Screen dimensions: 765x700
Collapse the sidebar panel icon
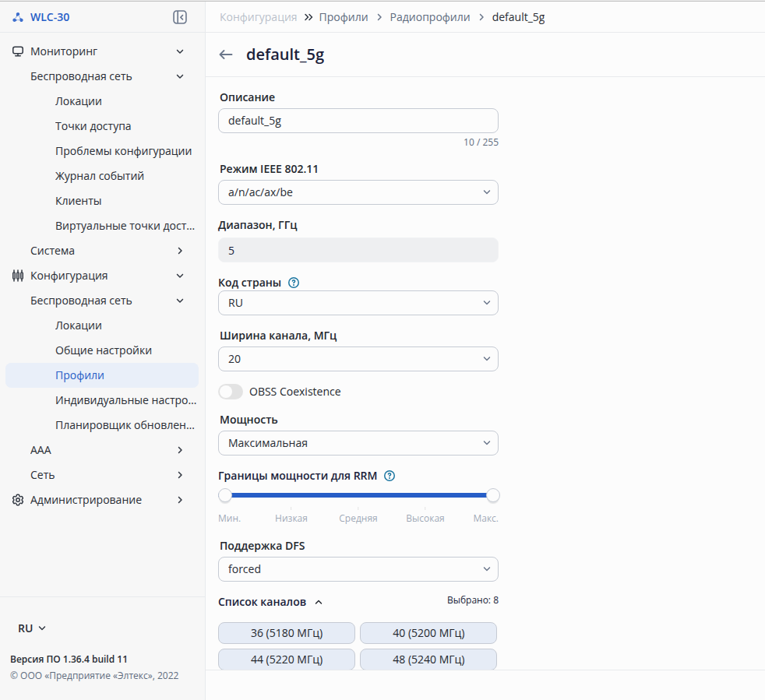click(x=179, y=17)
